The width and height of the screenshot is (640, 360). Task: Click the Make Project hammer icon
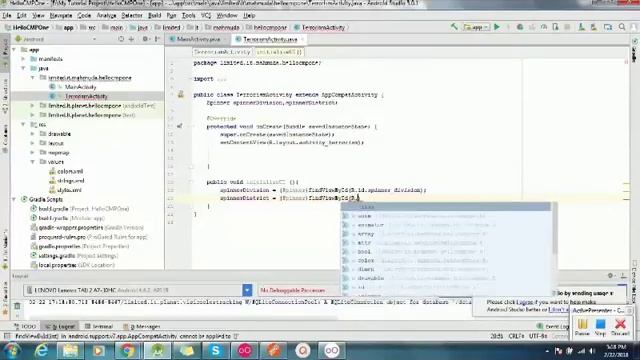click(x=454, y=27)
